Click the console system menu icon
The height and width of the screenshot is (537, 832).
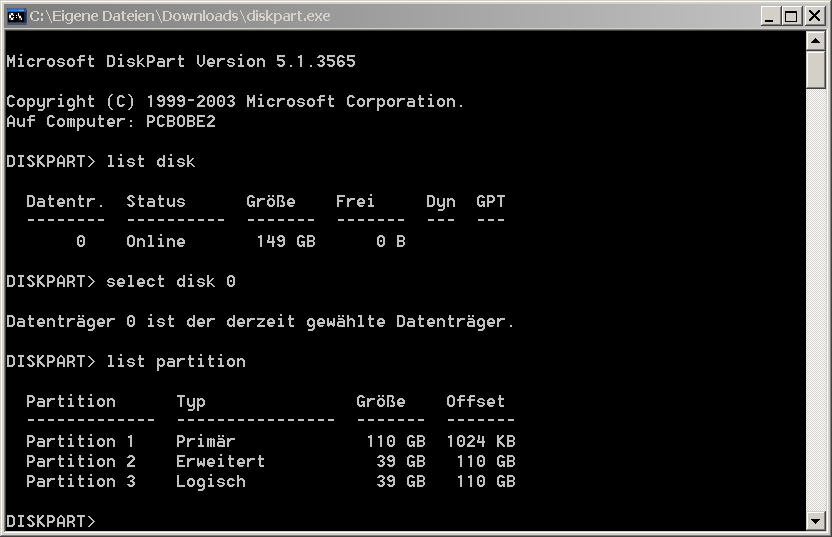pos(16,16)
